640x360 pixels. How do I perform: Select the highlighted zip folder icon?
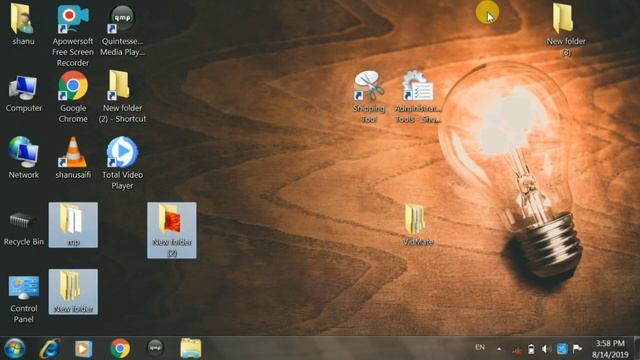[x=73, y=225]
